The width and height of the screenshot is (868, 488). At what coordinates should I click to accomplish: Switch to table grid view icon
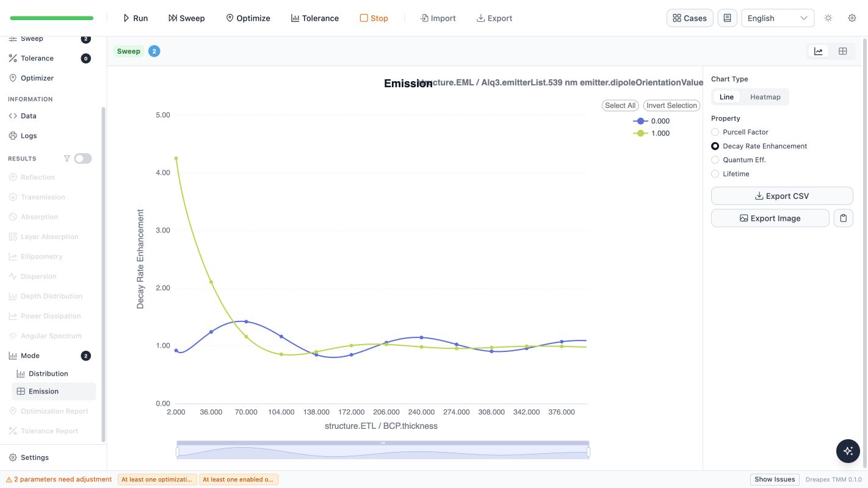(x=842, y=51)
